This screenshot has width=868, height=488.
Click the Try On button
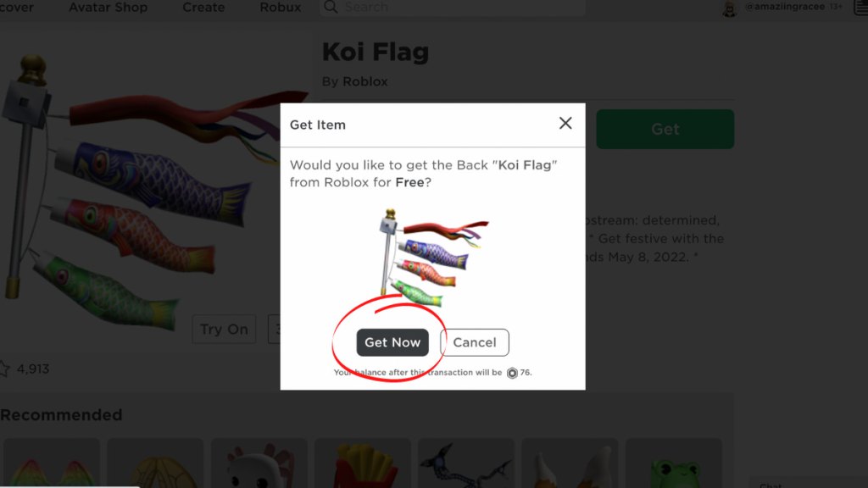pyautogui.click(x=224, y=330)
